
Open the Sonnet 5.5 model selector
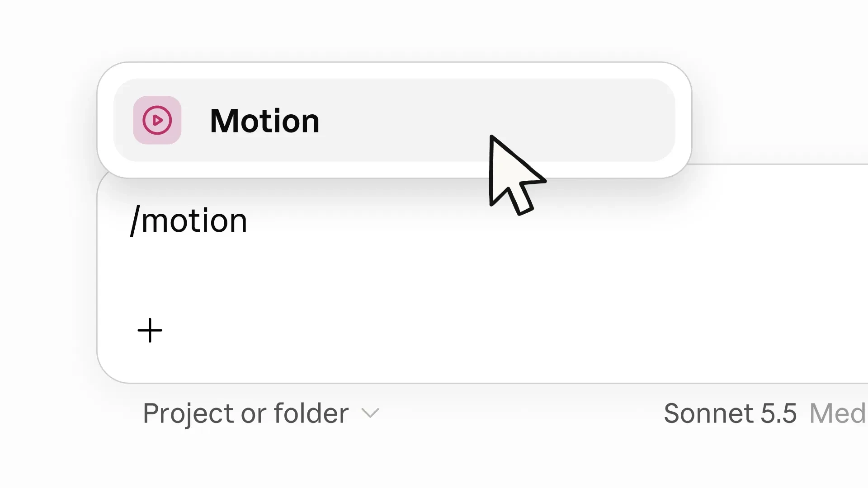point(730,413)
